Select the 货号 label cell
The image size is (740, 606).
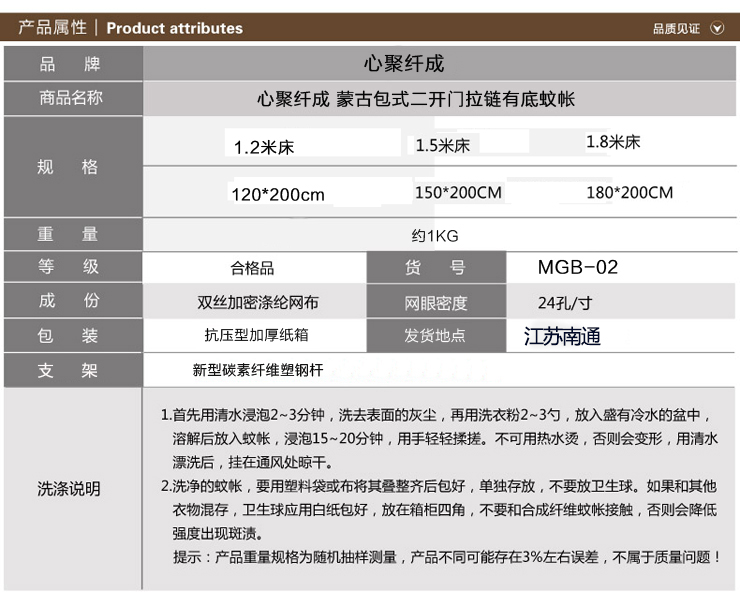pos(436,267)
